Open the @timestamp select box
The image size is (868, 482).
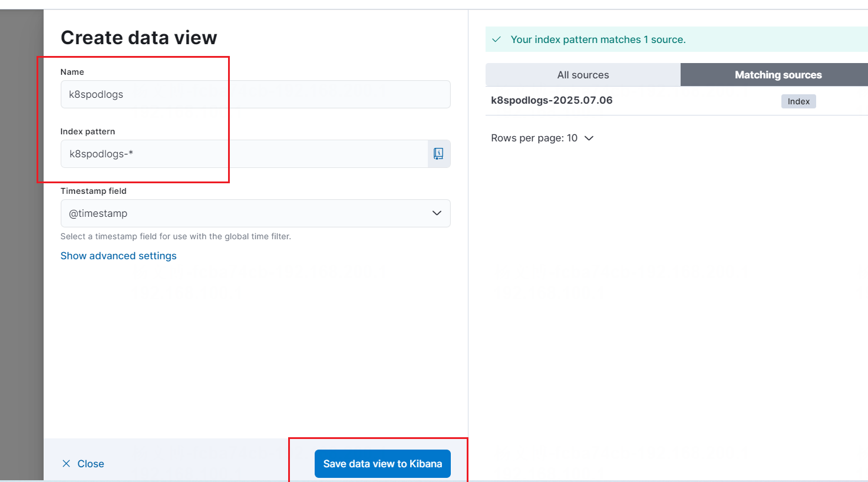pyautogui.click(x=247, y=213)
